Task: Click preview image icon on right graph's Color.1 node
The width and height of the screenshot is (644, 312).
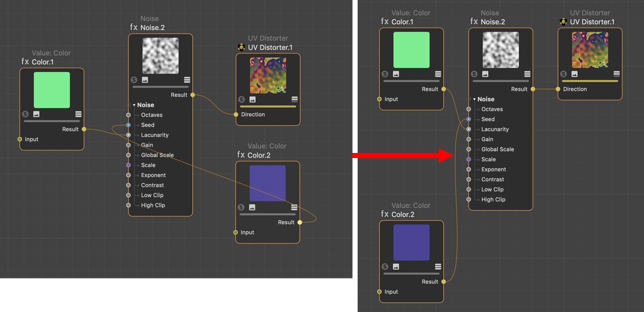Action: (396, 74)
